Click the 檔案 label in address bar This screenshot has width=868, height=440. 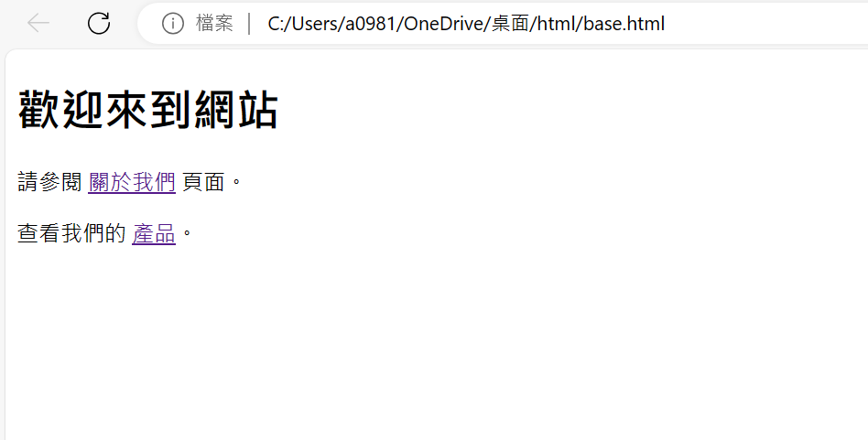[214, 23]
